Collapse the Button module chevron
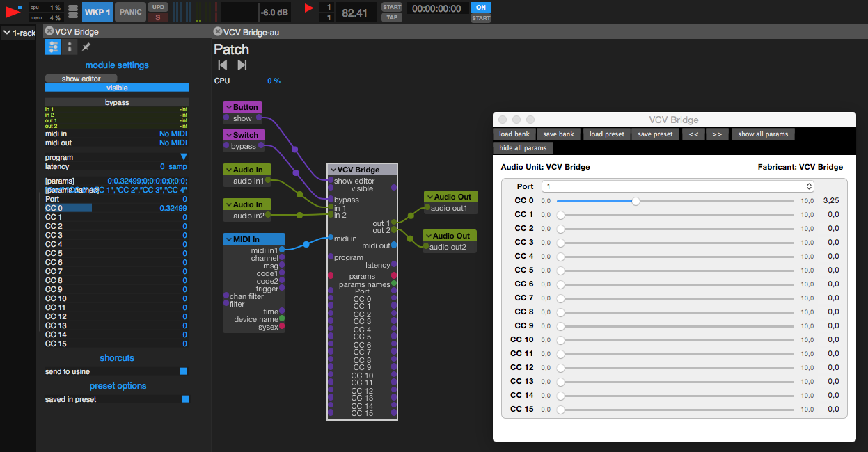 pos(228,107)
